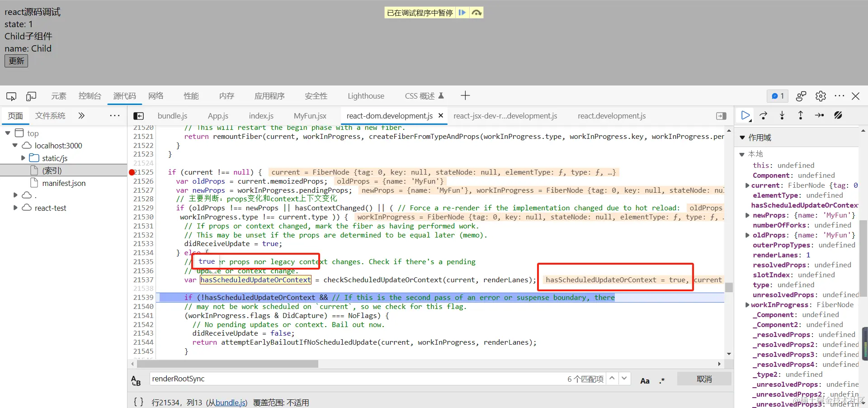This screenshot has height=408, width=868.
Task: Step into next function call
Action: click(782, 115)
